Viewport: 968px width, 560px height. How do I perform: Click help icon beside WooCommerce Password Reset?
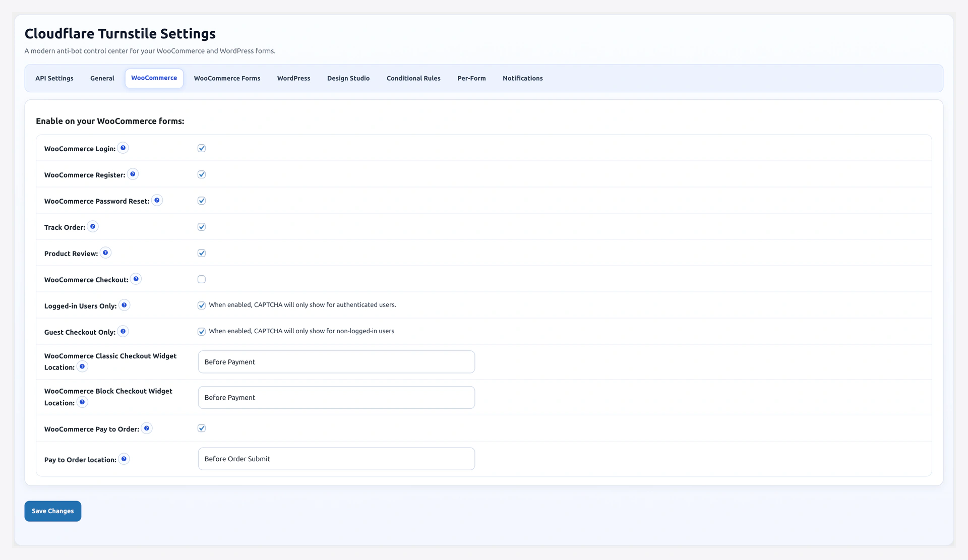click(x=157, y=201)
